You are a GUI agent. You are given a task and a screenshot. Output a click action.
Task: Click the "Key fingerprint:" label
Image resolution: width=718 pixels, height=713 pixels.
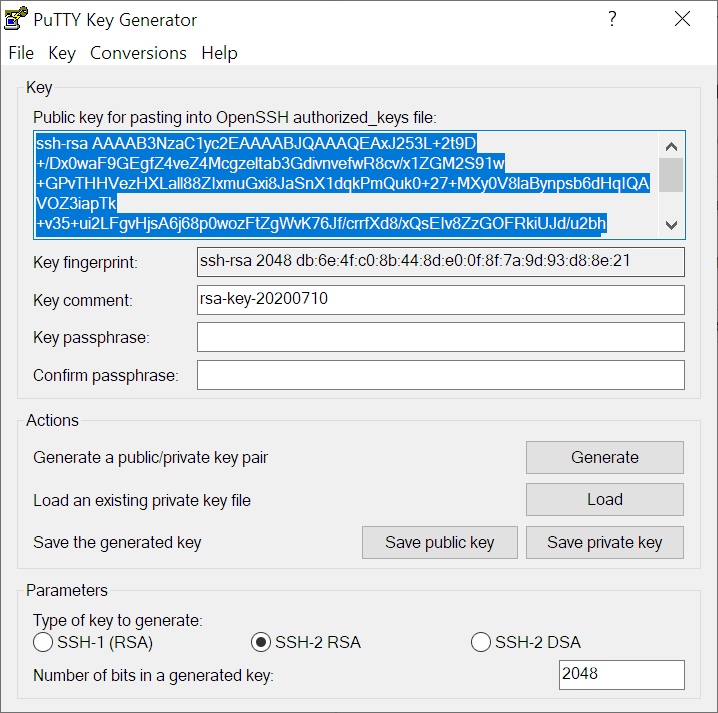coord(85,263)
